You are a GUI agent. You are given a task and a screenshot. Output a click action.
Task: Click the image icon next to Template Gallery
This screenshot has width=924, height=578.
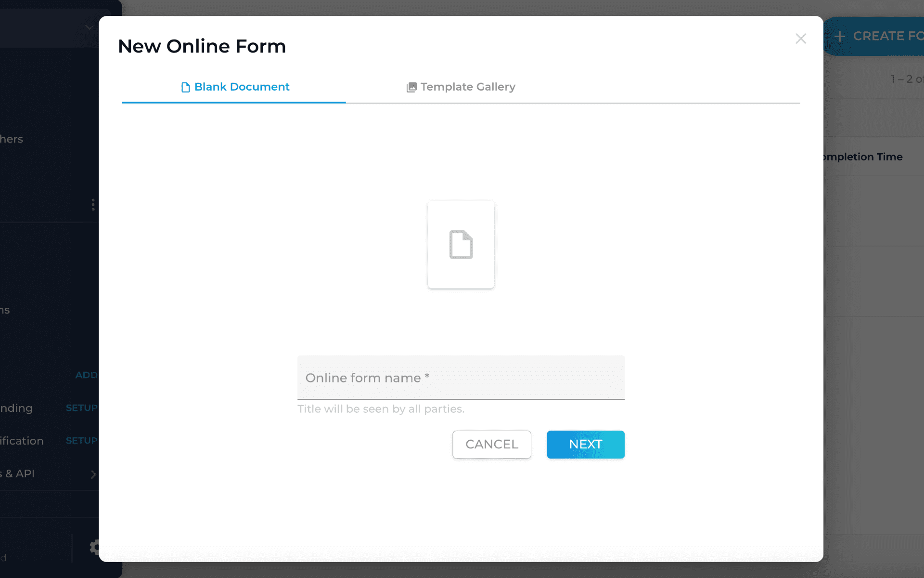coord(411,87)
